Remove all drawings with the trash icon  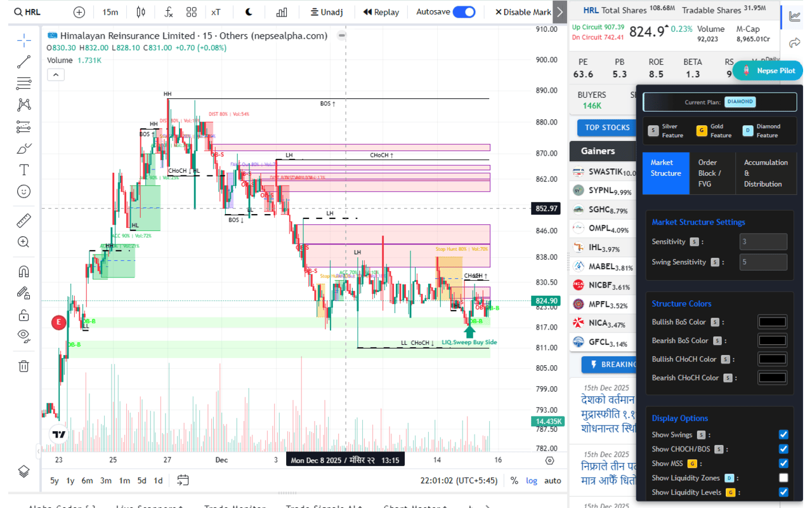[24, 366]
